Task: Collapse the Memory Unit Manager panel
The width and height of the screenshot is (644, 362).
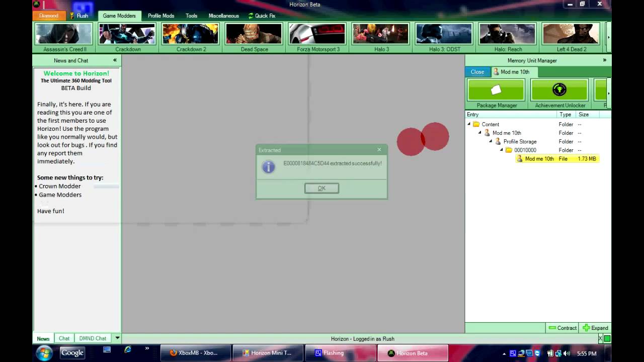Action: (604, 60)
